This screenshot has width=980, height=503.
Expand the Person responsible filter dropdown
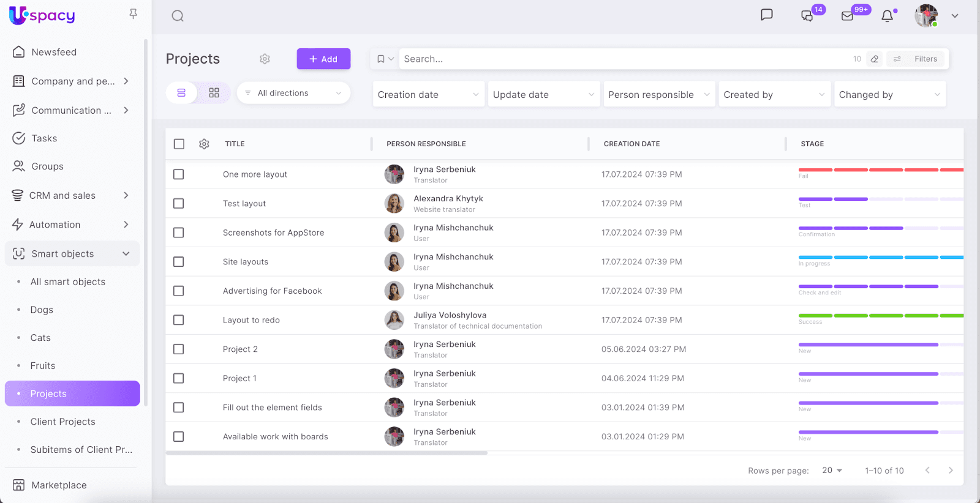[658, 95]
